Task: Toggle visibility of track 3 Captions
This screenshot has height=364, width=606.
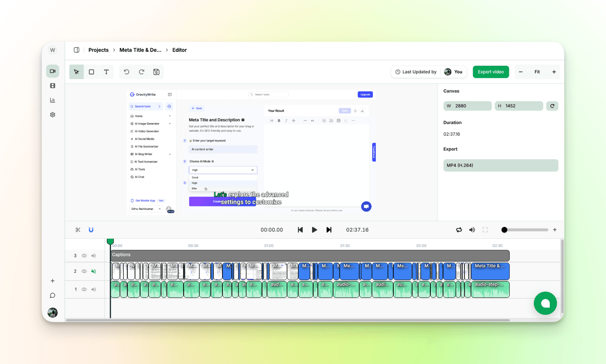Action: pos(84,255)
